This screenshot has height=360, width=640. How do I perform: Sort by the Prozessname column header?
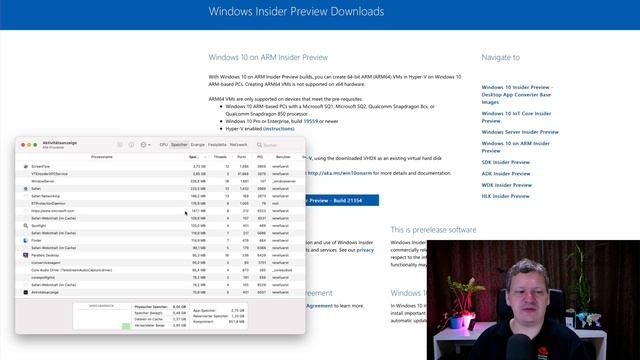pyautogui.click(x=102, y=157)
